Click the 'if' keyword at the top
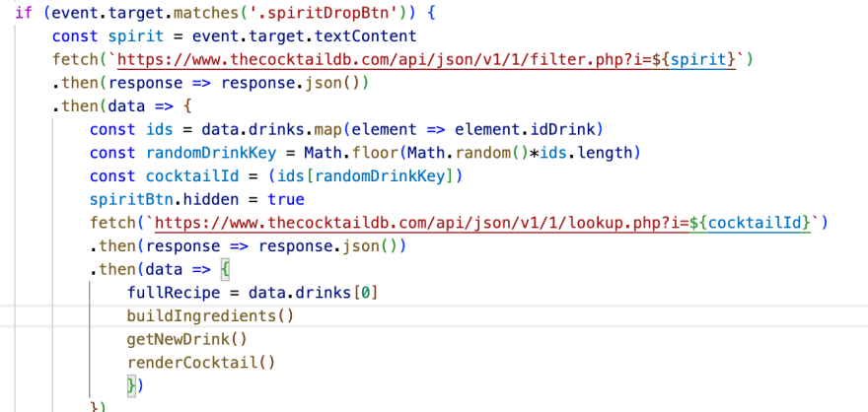The height and width of the screenshot is (412, 868). [x=24, y=13]
